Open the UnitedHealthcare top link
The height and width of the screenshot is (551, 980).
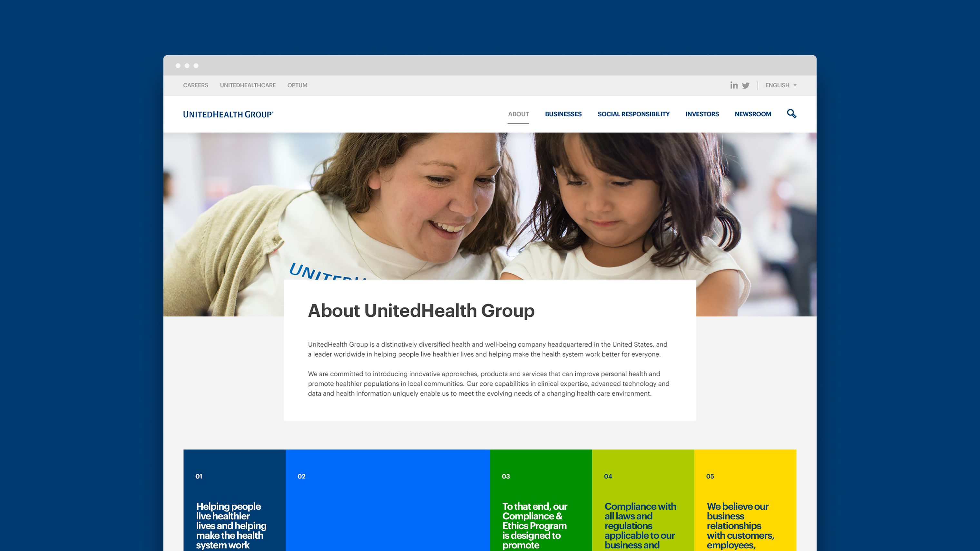click(x=248, y=85)
